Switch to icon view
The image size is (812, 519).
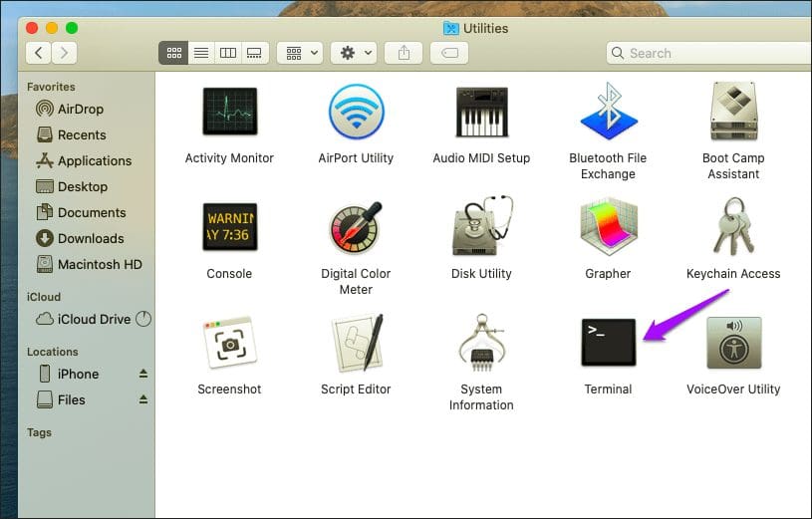[173, 53]
